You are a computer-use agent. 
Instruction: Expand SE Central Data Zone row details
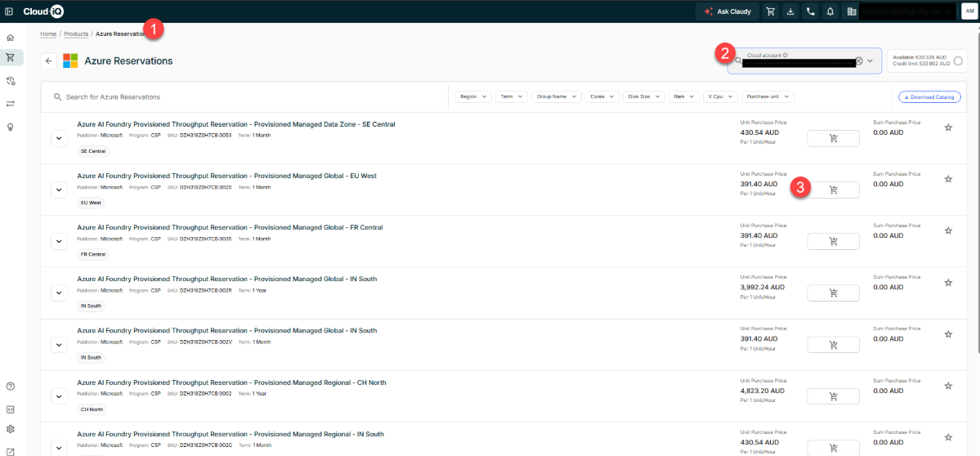59,138
